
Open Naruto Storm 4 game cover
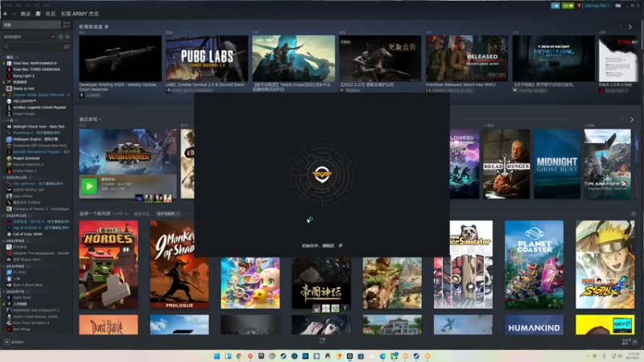coord(605,265)
